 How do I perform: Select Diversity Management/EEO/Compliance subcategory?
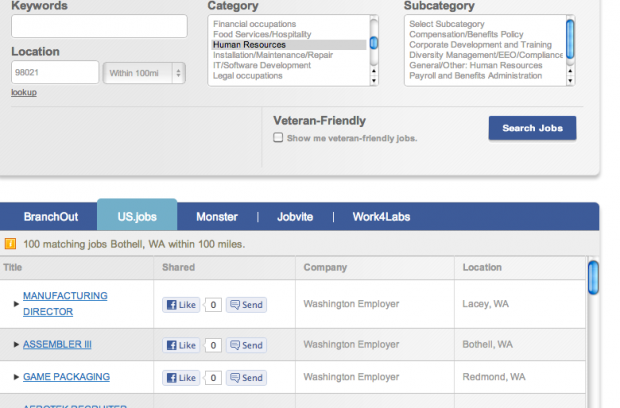(x=486, y=55)
